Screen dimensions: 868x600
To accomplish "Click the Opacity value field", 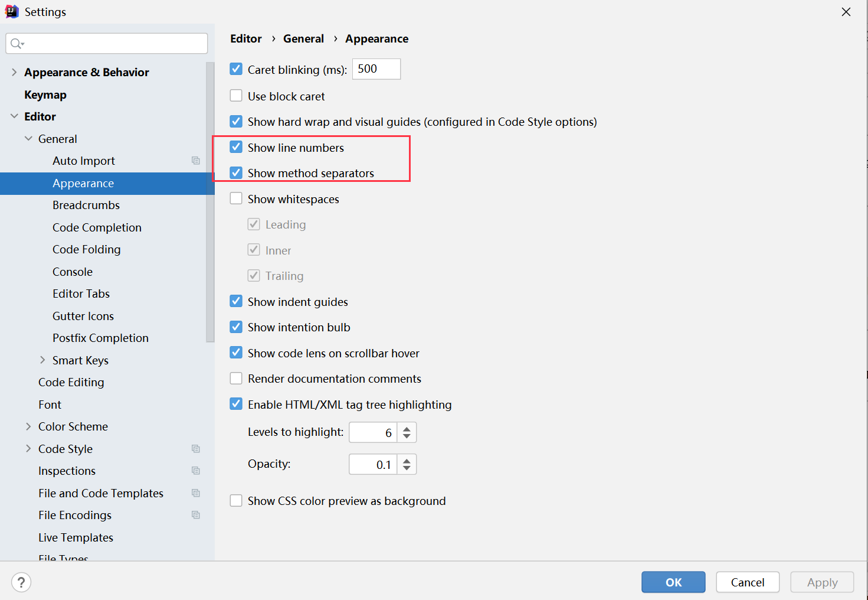I will coord(373,464).
